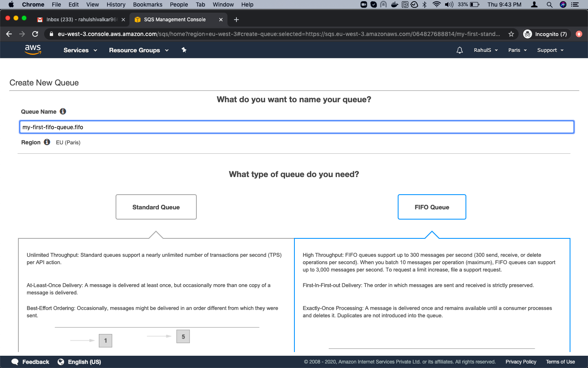This screenshot has width=588, height=368.
Task: Click the browser address bar URL
Action: pos(279,34)
